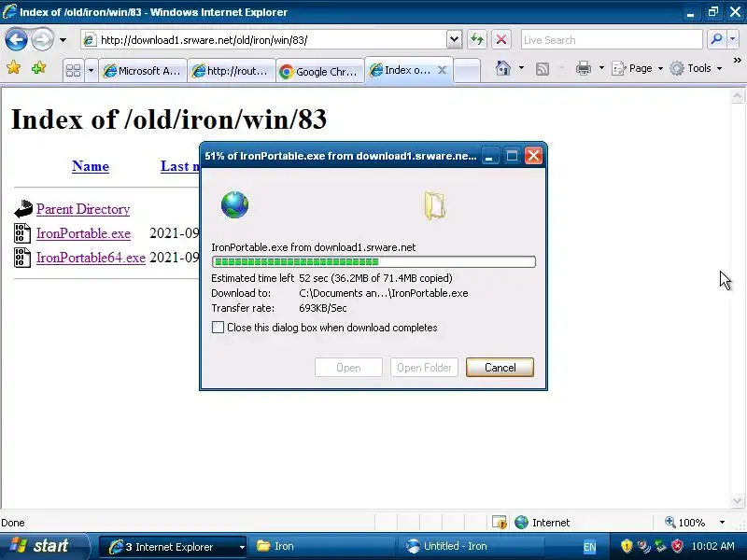This screenshot has width=747, height=560.
Task: Click the EN language bar indicator
Action: 589,547
